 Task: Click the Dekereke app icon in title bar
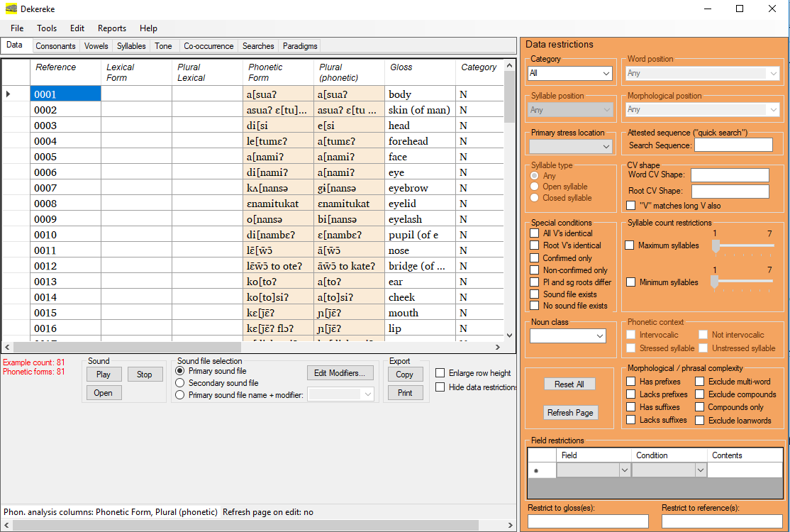coord(11,9)
